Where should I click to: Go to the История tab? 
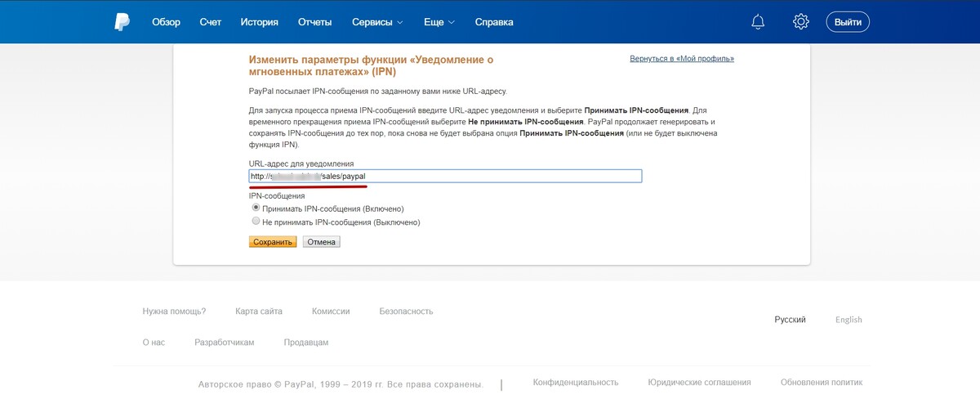[259, 22]
